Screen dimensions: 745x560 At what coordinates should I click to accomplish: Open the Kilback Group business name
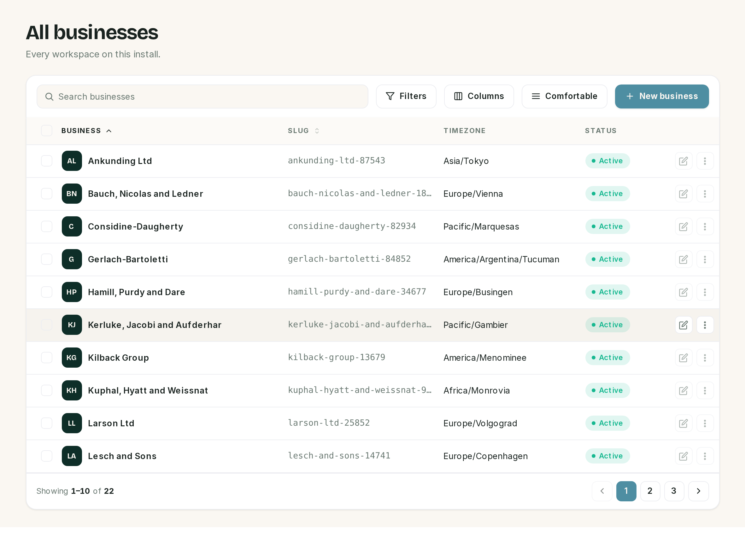118,358
